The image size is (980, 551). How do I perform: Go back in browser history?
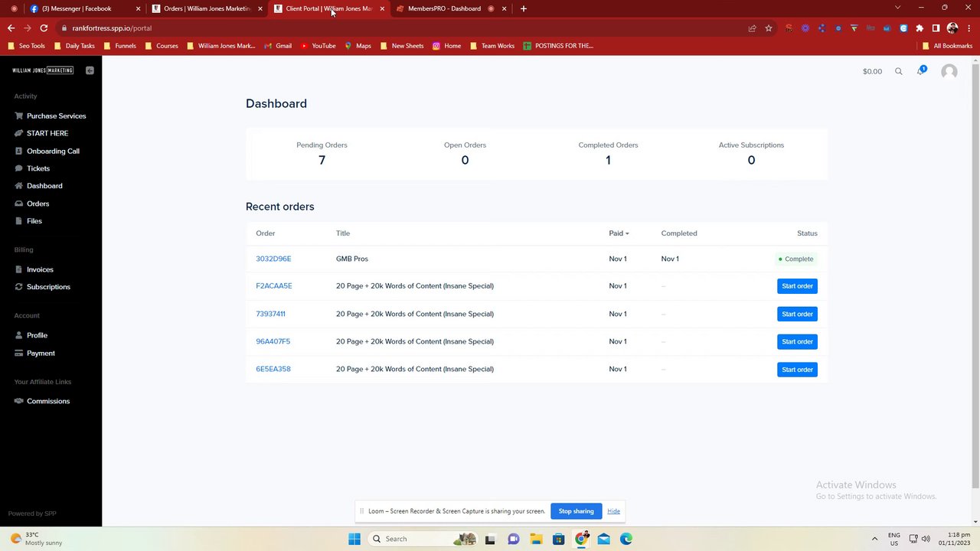(11, 28)
